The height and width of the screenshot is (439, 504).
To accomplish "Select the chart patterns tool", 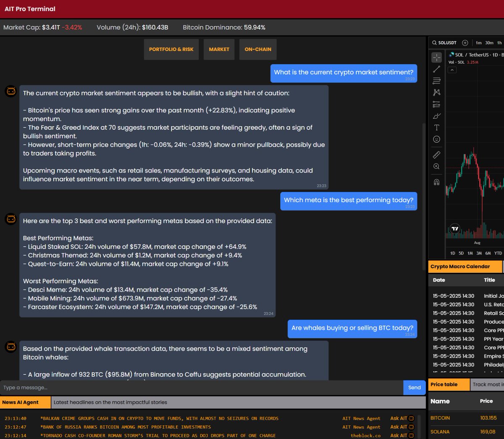I will (437, 92).
